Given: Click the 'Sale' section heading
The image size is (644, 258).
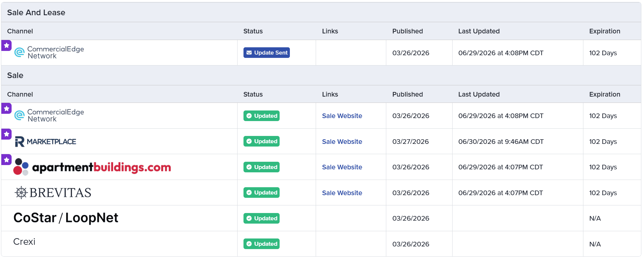Looking at the screenshot, I should click(x=15, y=75).
